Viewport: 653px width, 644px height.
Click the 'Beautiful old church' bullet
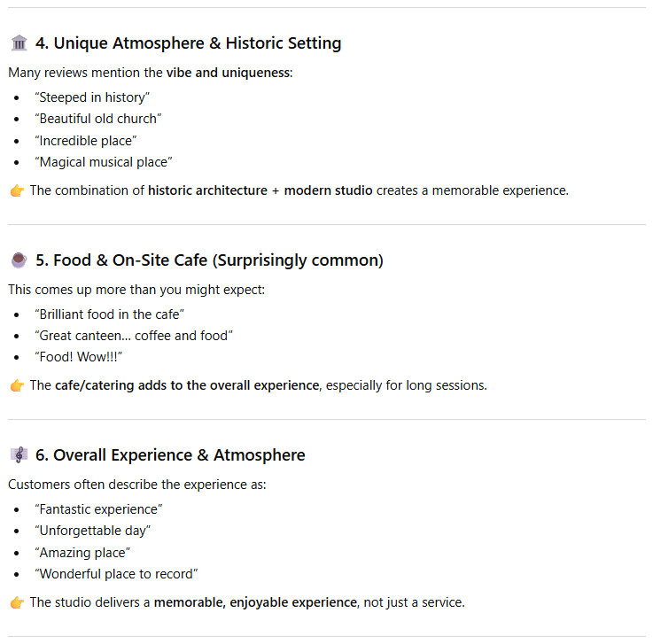pyautogui.click(x=98, y=119)
